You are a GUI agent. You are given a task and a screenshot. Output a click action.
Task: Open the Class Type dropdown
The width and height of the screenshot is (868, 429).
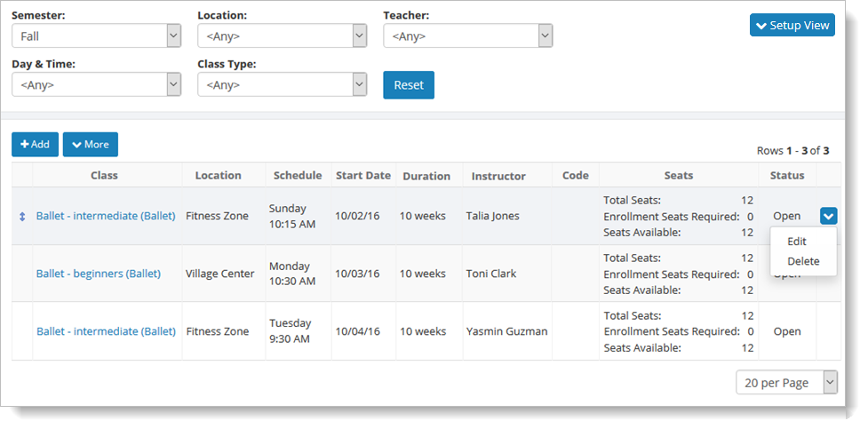pyautogui.click(x=282, y=85)
